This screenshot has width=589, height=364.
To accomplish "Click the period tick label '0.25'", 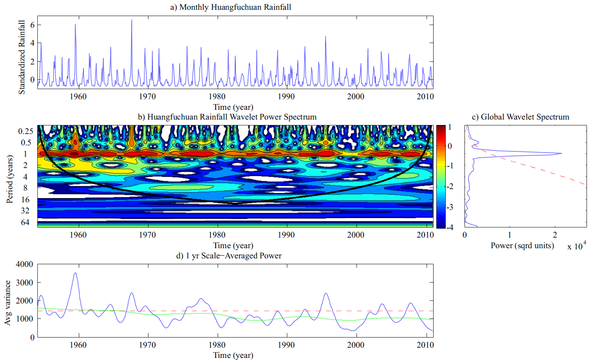I will (26, 131).
